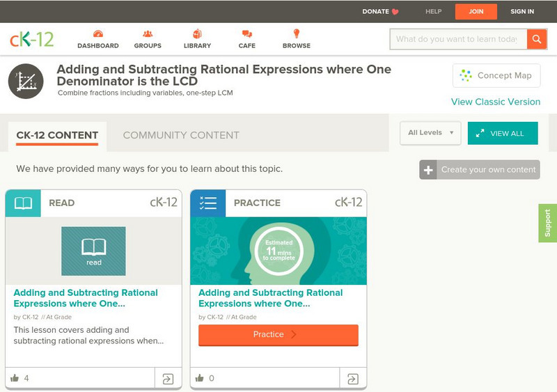Viewport: 557px width, 392px height.
Task: Select the CK-12 Content tab
Action: coord(57,135)
